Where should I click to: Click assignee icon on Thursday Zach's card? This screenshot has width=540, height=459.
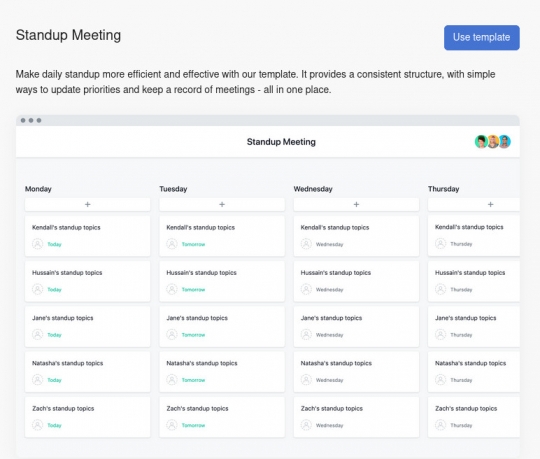[440, 425]
